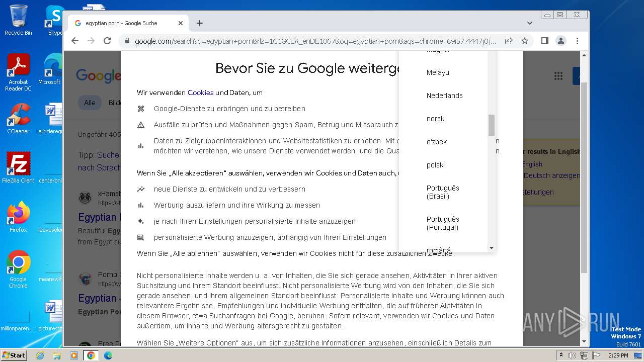Open the File Explorer taskbar icon
644x362 pixels.
pos(57,355)
